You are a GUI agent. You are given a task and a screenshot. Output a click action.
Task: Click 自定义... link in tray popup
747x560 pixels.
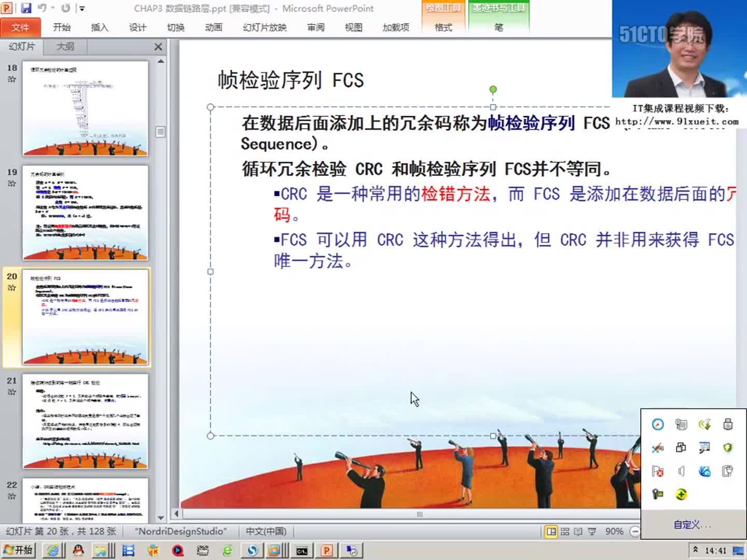[x=691, y=525]
